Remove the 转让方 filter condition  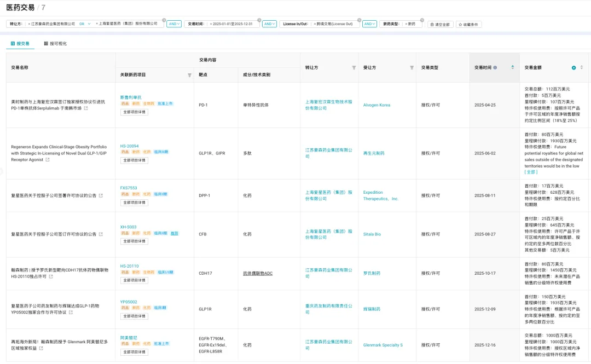point(164,20)
